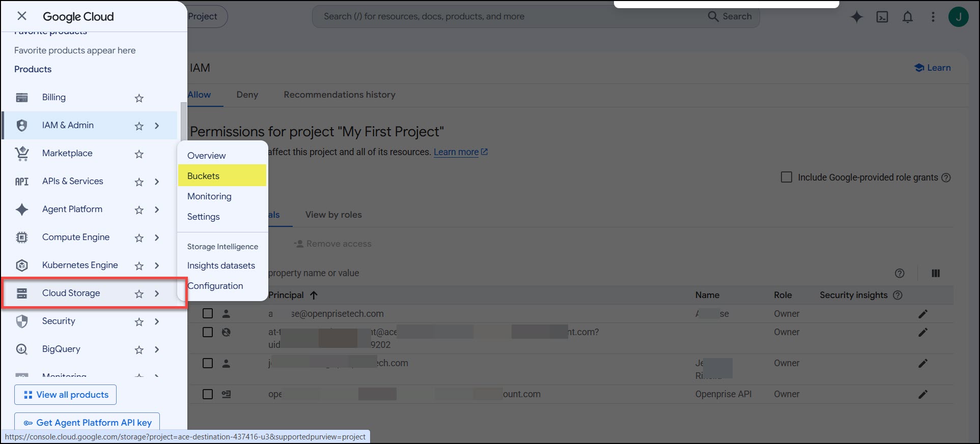980x444 pixels.
Task: Open the Project picker dropdown
Action: pyautogui.click(x=207, y=16)
